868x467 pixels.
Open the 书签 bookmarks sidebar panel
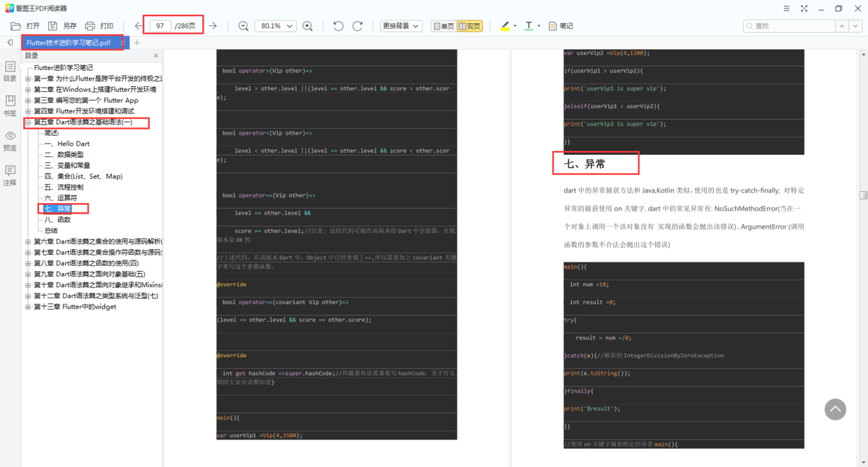click(x=10, y=106)
